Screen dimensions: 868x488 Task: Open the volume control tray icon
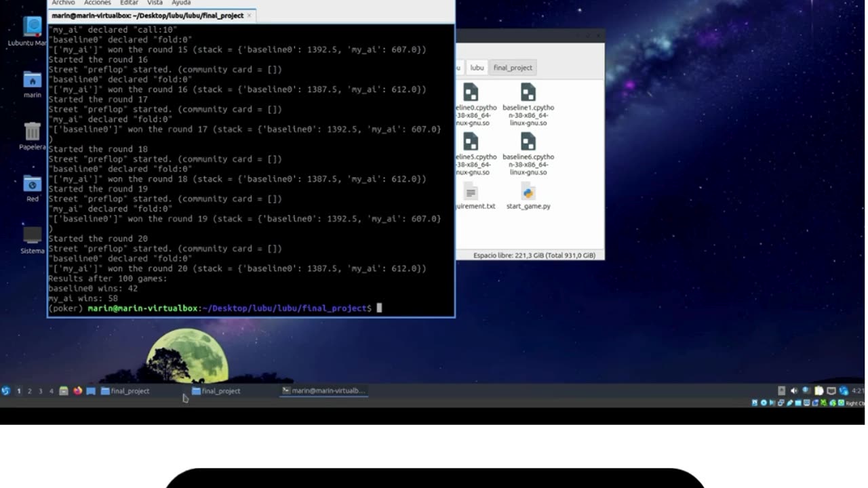(x=794, y=390)
